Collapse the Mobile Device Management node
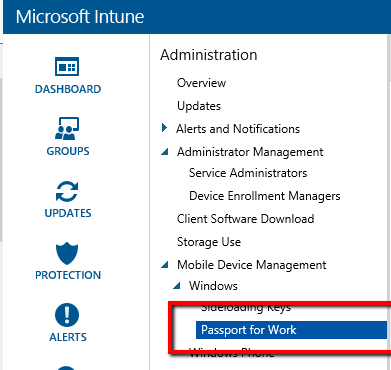The image size is (391, 370). coord(164,265)
